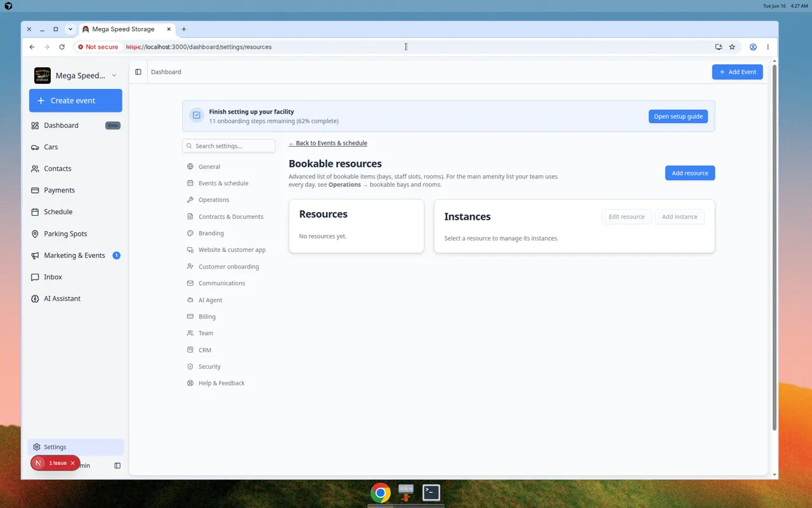The height and width of the screenshot is (508, 812).
Task: Open the Terminal dock icon
Action: (431, 492)
